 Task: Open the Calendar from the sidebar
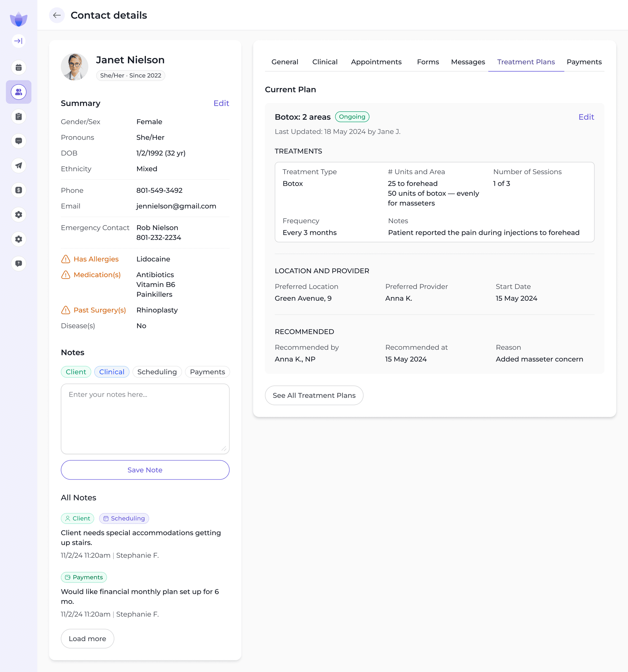click(19, 68)
